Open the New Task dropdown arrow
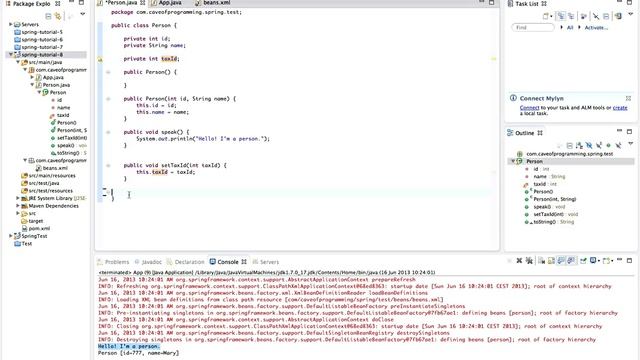Screen dimensions: 640x360 (x=551, y=16)
